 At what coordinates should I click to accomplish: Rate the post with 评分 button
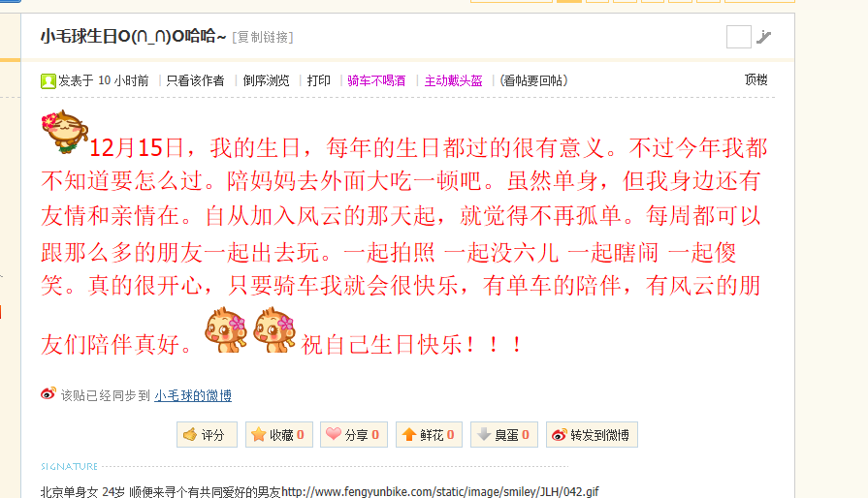(207, 434)
